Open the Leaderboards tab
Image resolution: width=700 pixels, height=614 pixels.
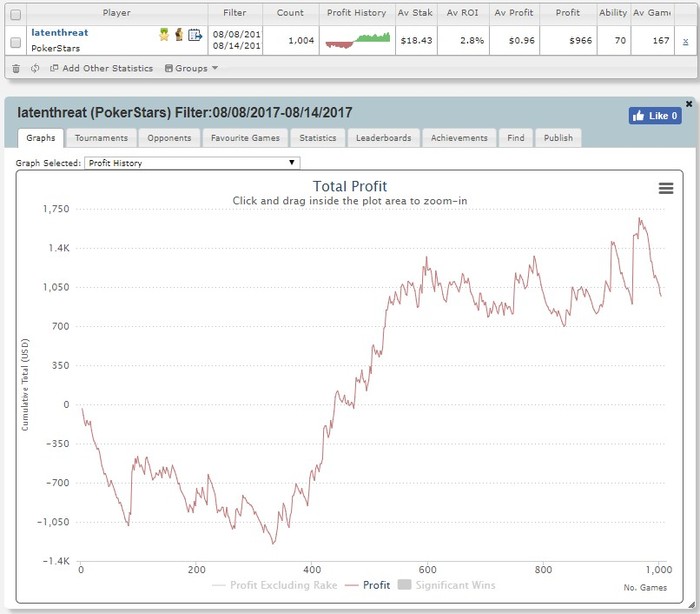[383, 138]
